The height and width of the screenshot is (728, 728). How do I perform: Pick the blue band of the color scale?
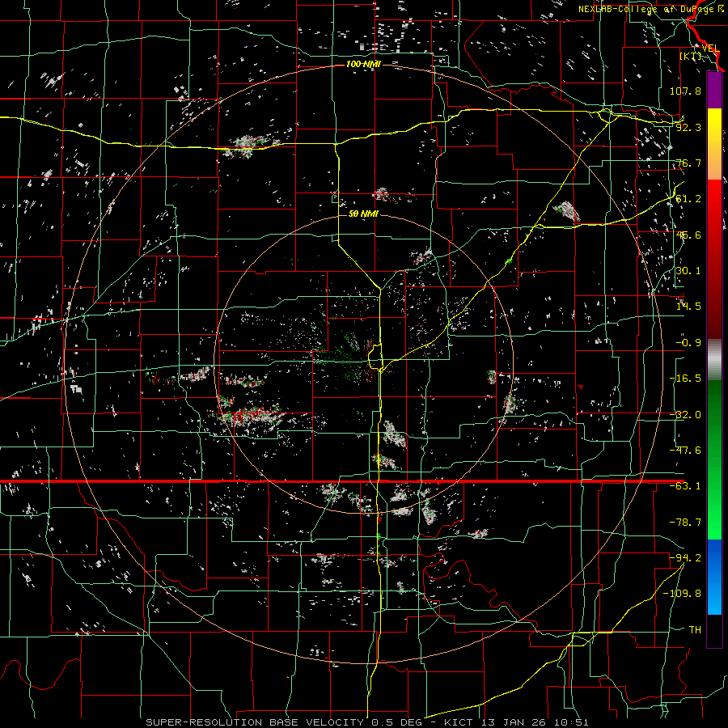(x=714, y=577)
